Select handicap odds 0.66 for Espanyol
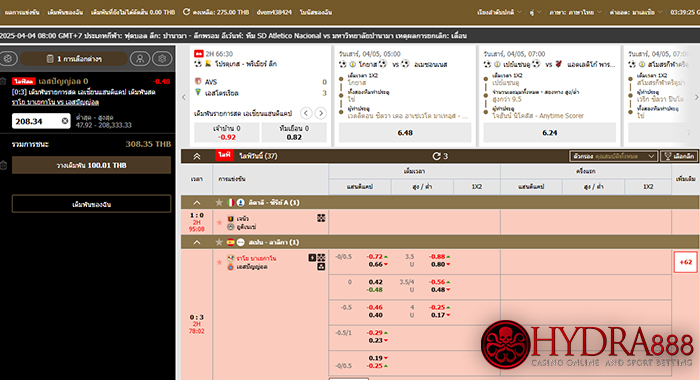The image size is (700, 380). pos(376,264)
